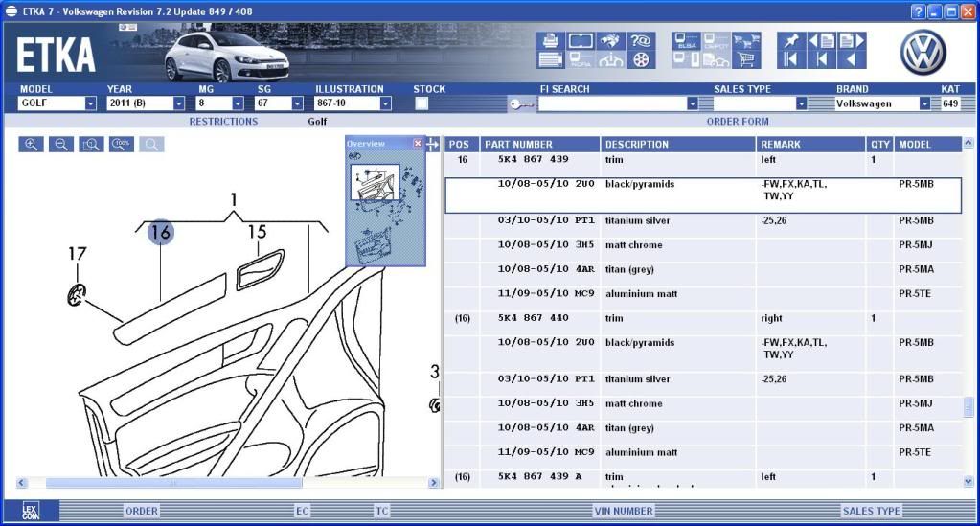Open the ILLUSTRATION dropdown showing 867-10
Image resolution: width=980 pixels, height=526 pixels.
[386, 103]
